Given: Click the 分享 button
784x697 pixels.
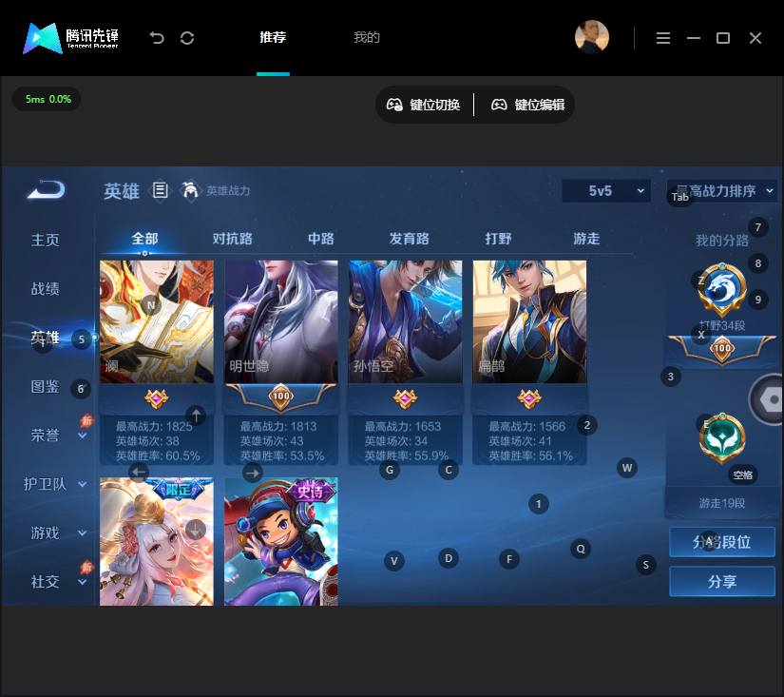Looking at the screenshot, I should (722, 581).
